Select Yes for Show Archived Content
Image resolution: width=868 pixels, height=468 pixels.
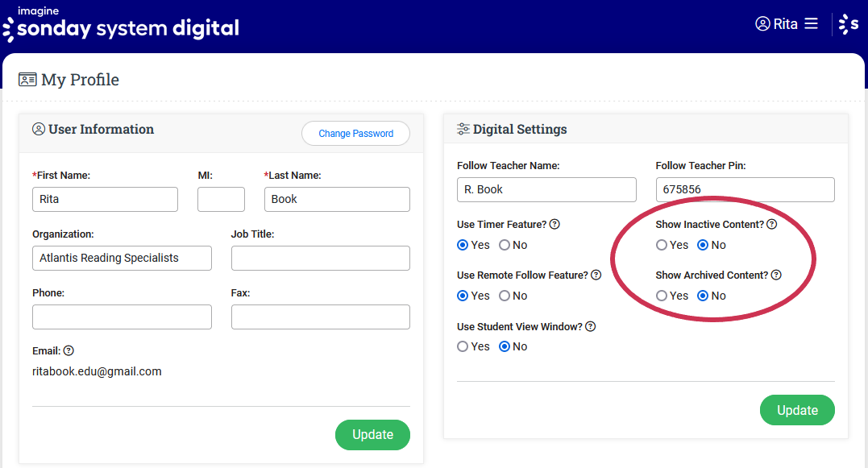662,296
